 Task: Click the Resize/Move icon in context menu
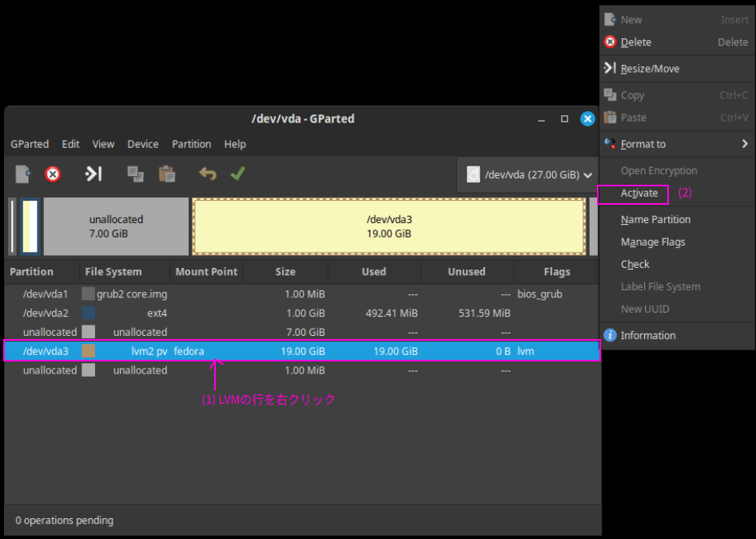click(610, 68)
